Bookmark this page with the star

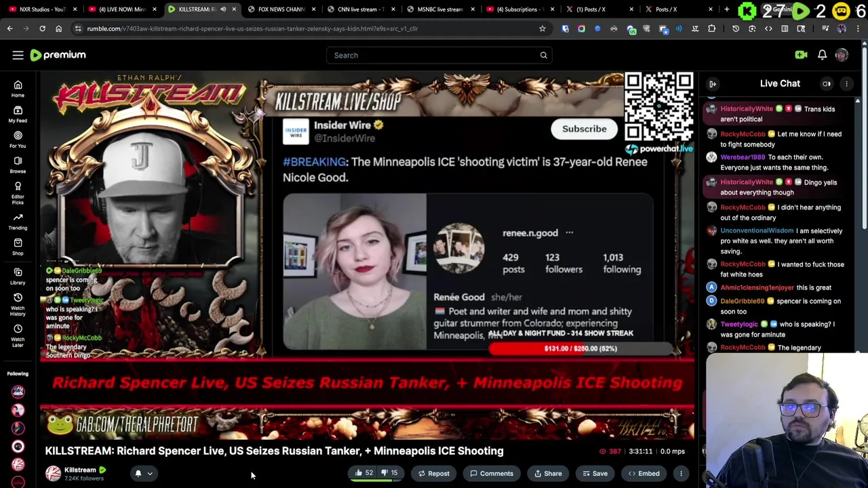click(542, 28)
